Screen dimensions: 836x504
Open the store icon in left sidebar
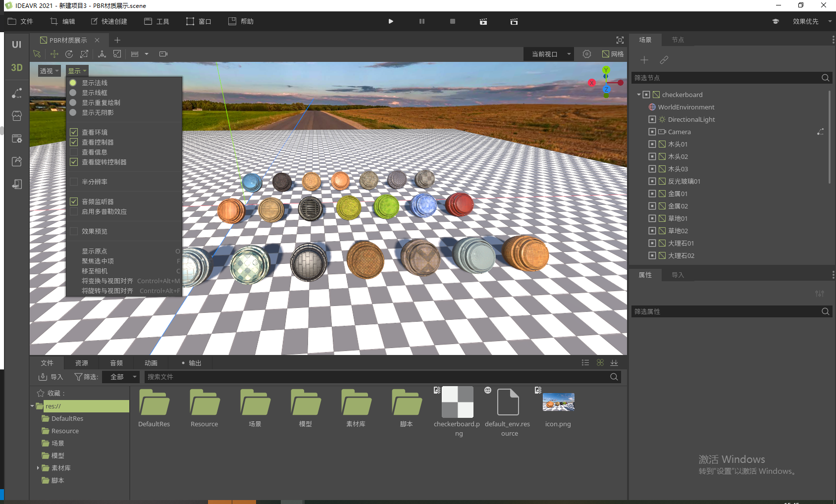[x=17, y=116]
